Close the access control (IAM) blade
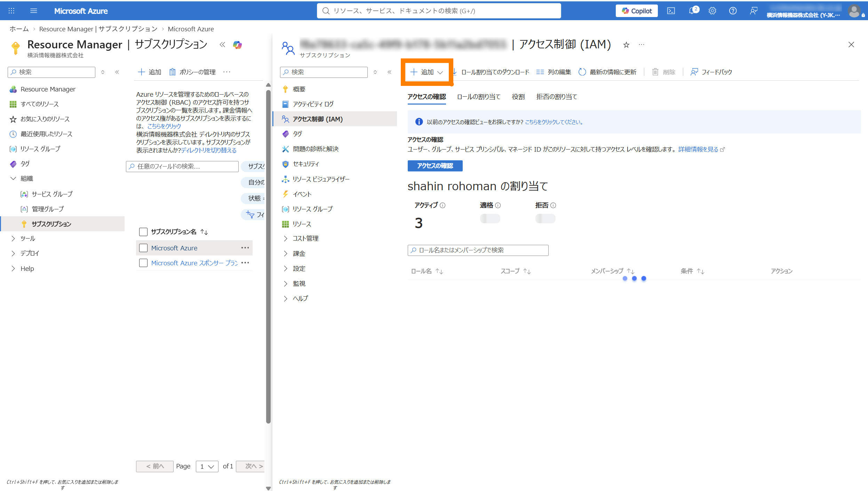This screenshot has width=868, height=491. pyautogui.click(x=851, y=45)
